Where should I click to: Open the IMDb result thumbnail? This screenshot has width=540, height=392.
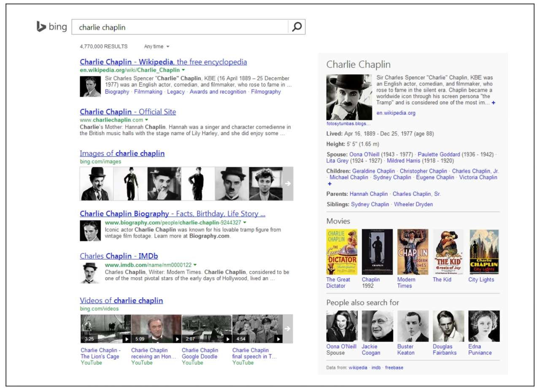[x=90, y=273]
